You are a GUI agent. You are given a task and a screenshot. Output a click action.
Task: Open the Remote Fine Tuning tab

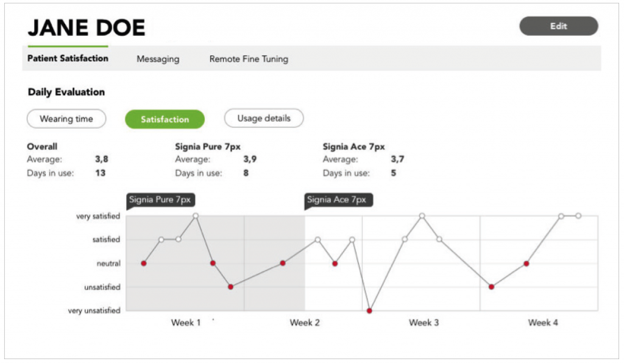coord(249,59)
